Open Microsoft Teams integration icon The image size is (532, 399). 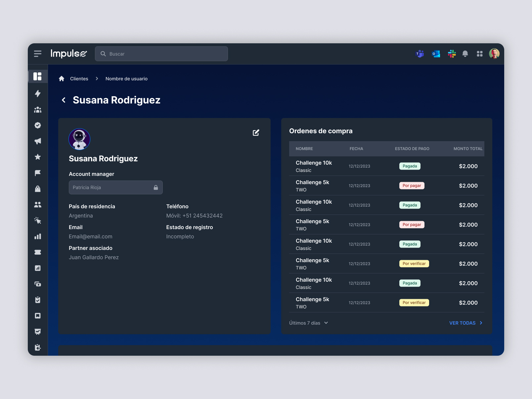[420, 54]
